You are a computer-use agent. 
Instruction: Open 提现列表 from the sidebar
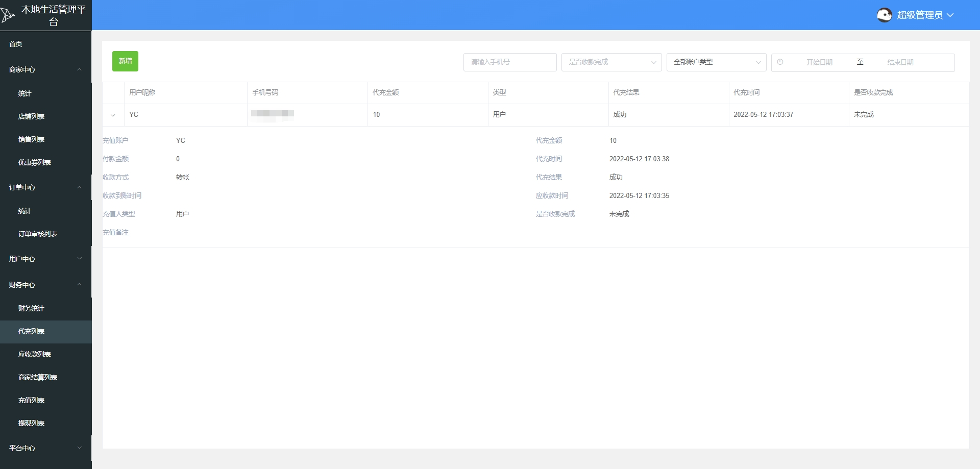(31, 423)
